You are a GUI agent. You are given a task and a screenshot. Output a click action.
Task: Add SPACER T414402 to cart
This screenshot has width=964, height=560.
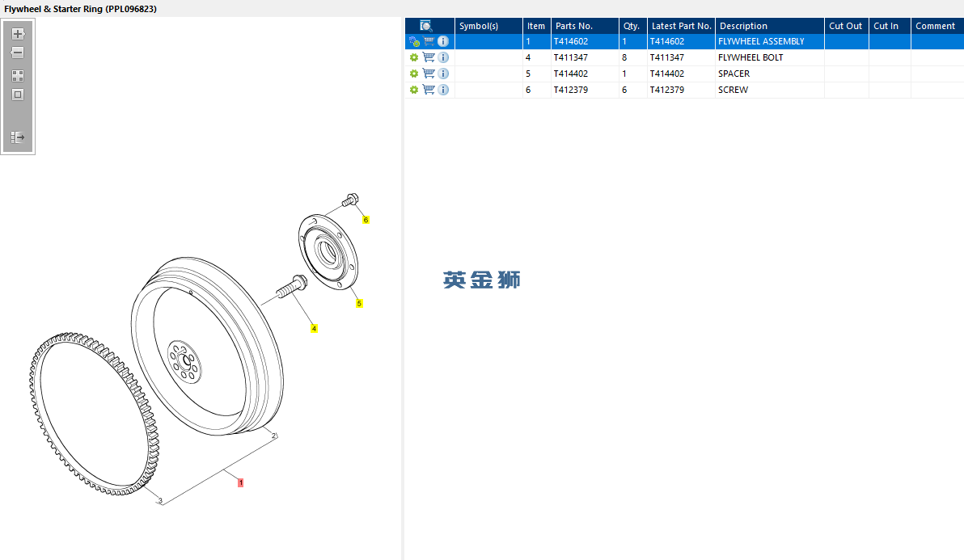click(x=429, y=74)
